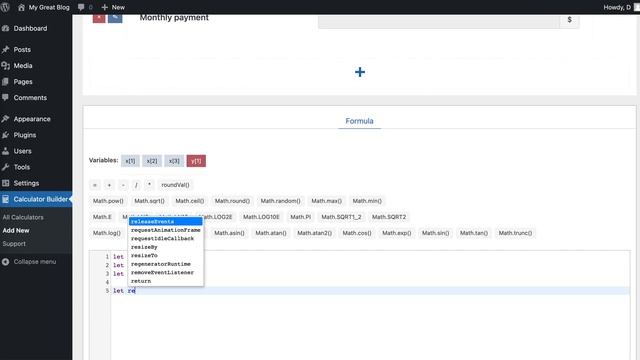Screen dimensions: 640x360
Task: Insert Math.E constant
Action: (x=102, y=217)
